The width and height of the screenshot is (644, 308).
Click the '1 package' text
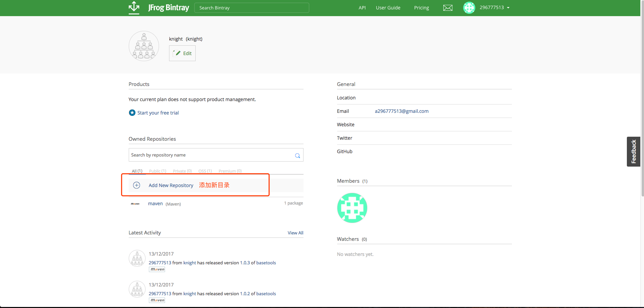tap(293, 203)
